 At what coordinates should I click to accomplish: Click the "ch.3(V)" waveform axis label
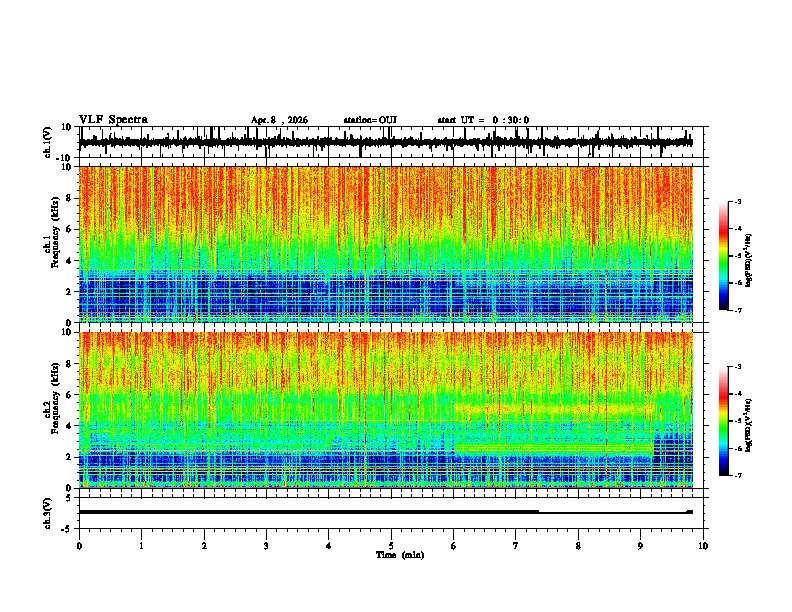click(x=47, y=513)
